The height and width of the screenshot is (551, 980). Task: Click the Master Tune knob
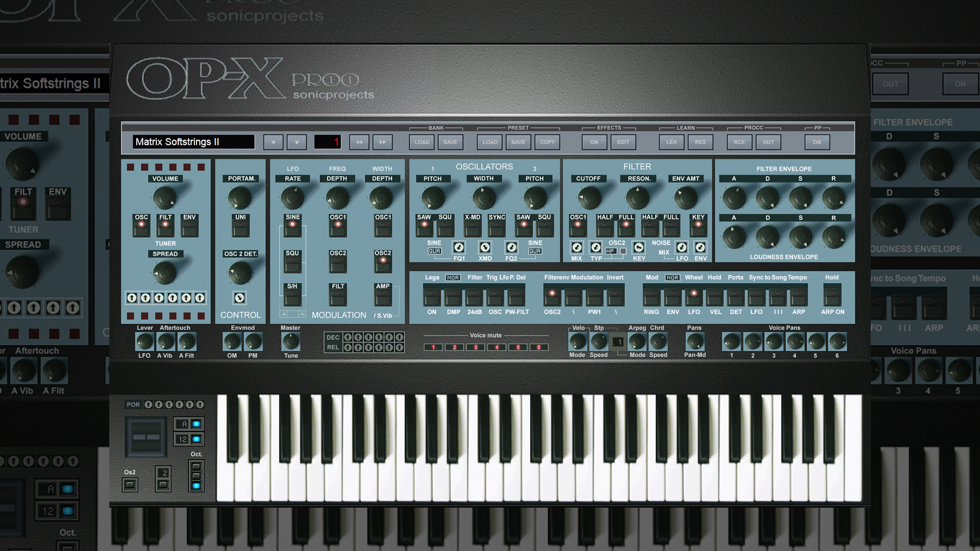tap(291, 342)
